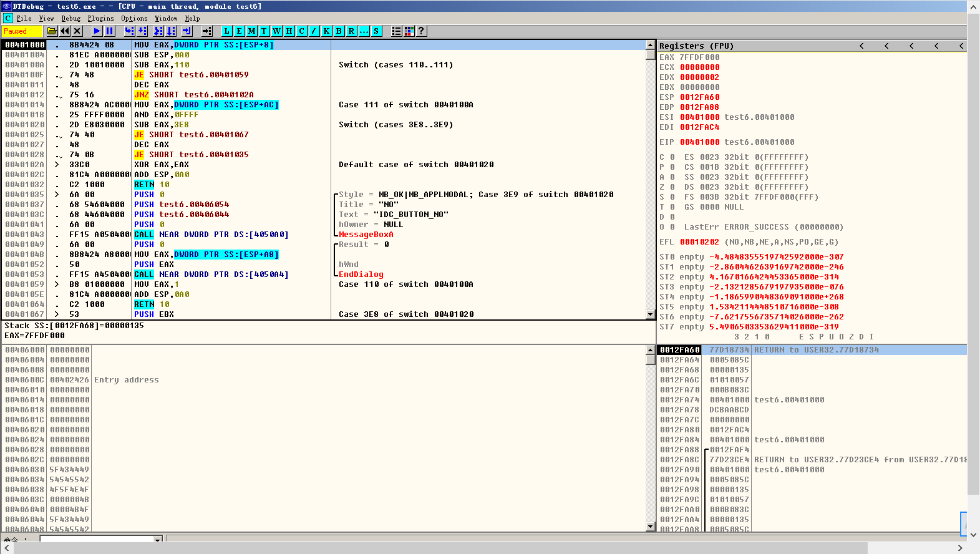
Task: Click memory dump pane scrollbar up arrow
Action: [x=651, y=350]
